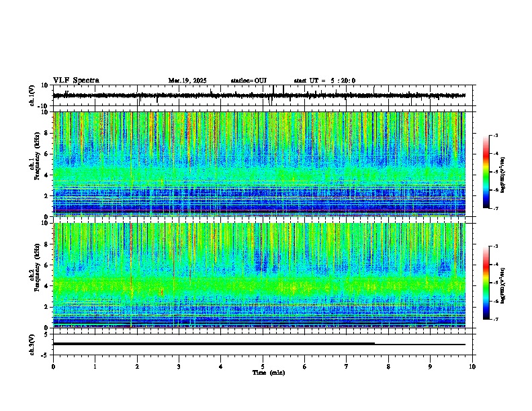Click the ch.2 spectrogram color scale bar
Image resolution: width=532 pixels, height=411 pixels.
(x=486, y=283)
